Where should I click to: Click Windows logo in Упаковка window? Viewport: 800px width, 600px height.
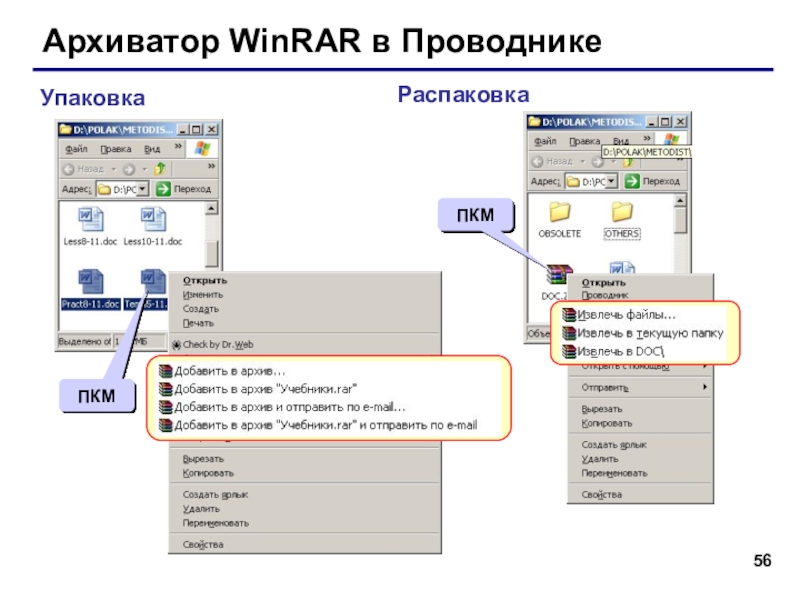[203, 148]
